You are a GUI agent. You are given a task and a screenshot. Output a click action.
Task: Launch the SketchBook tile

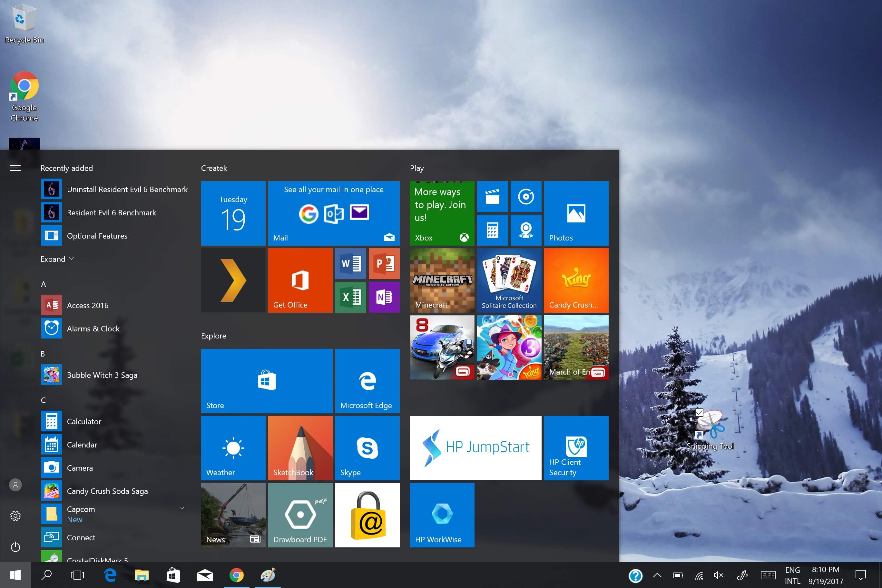[300, 448]
